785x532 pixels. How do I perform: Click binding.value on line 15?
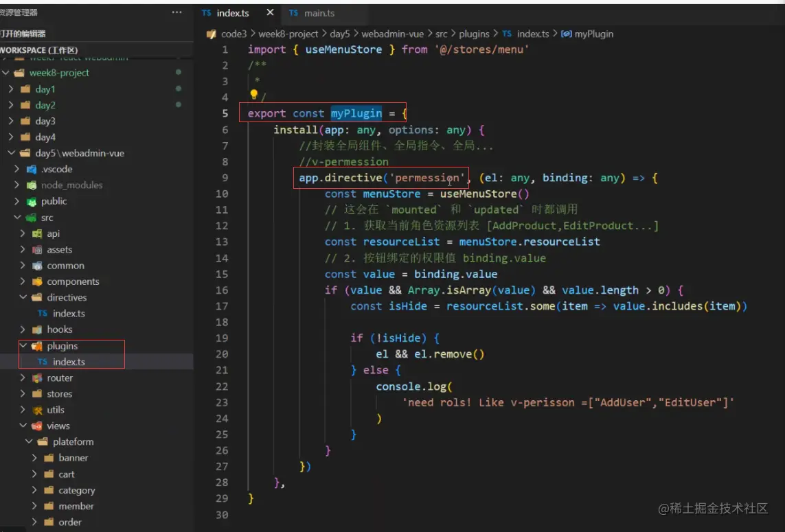pos(455,275)
